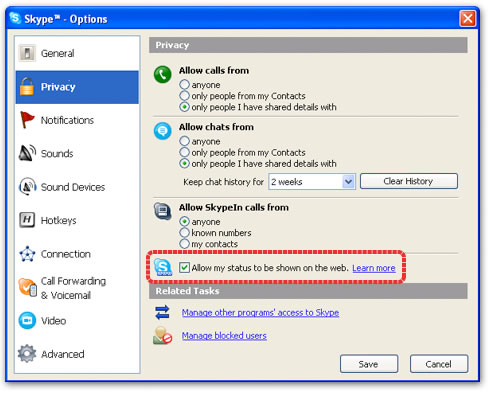Go to the Sounds tab

coord(77,153)
